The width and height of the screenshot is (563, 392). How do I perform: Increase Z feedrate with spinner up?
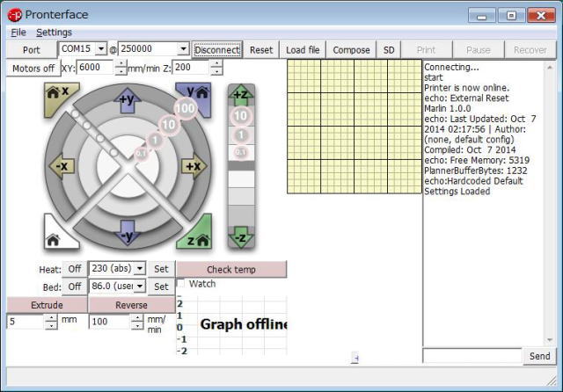click(x=216, y=64)
